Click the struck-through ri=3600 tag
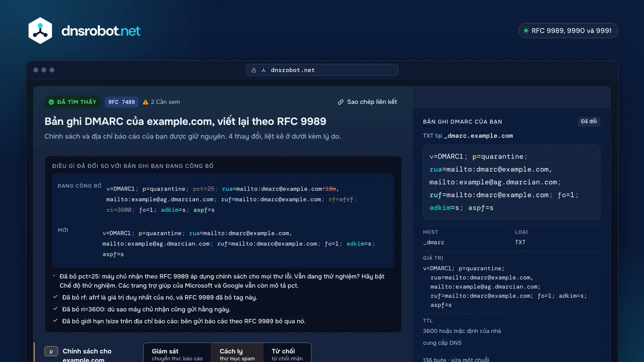 pyautogui.click(x=119, y=210)
